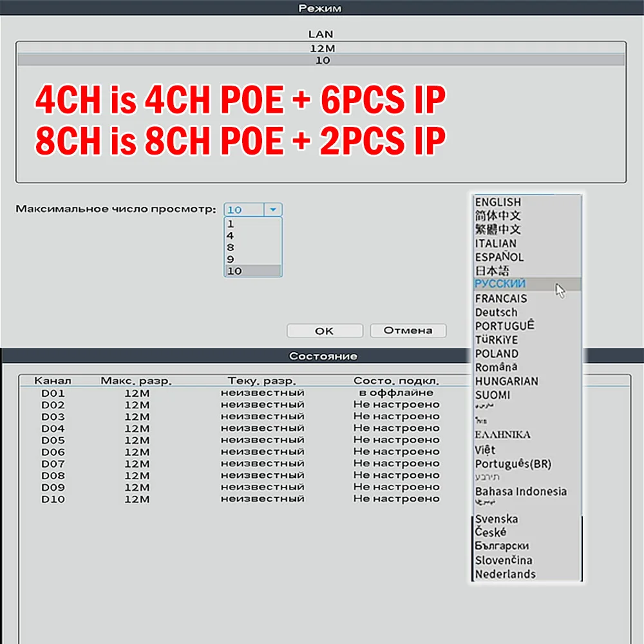Click the OK button

click(324, 330)
